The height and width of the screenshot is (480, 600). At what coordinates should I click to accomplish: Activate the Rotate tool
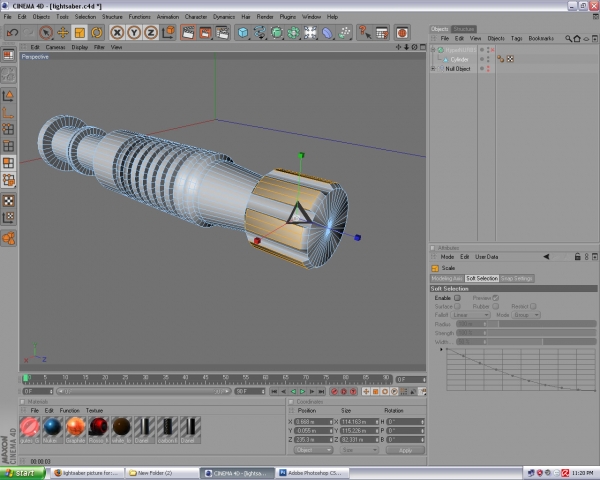96,33
